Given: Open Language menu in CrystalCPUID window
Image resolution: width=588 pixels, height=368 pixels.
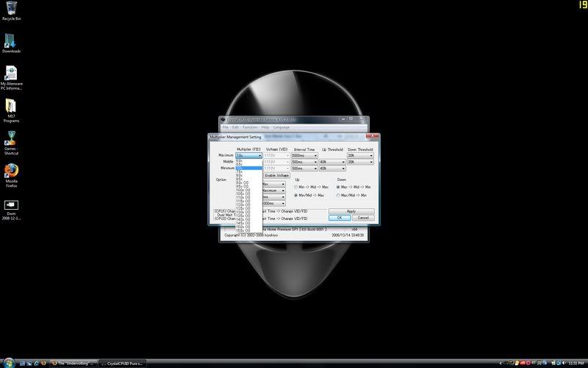Looking at the screenshot, I should [x=282, y=127].
